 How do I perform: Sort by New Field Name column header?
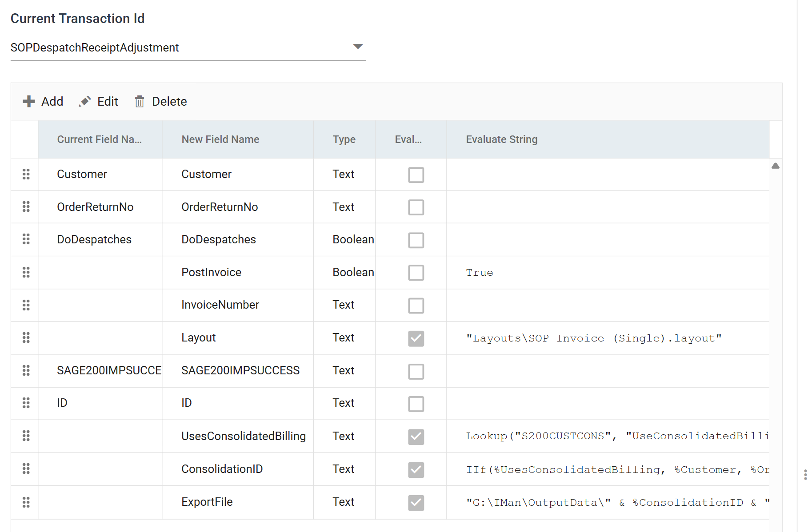click(x=238, y=139)
